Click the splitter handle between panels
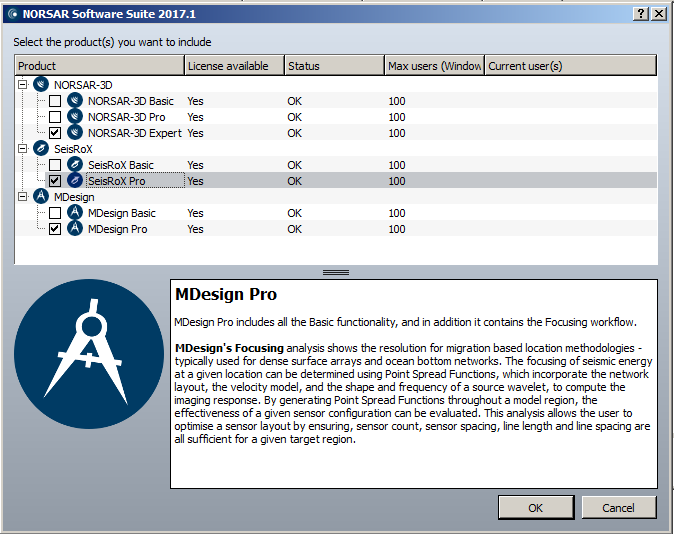The width and height of the screenshot is (674, 534). pos(336,272)
